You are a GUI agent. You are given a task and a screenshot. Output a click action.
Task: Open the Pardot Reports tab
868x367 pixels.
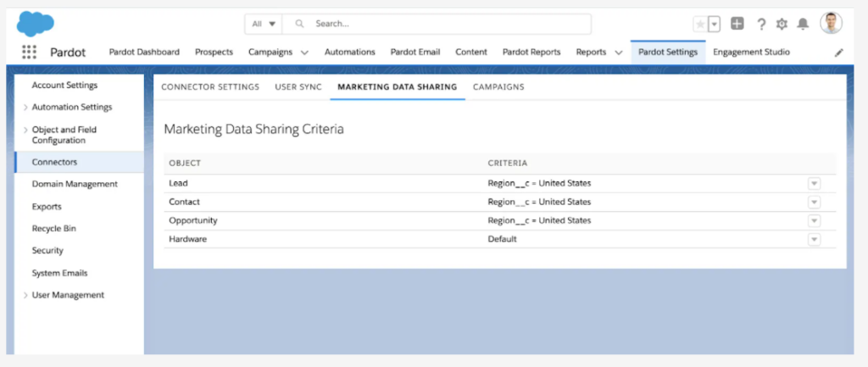[531, 52]
